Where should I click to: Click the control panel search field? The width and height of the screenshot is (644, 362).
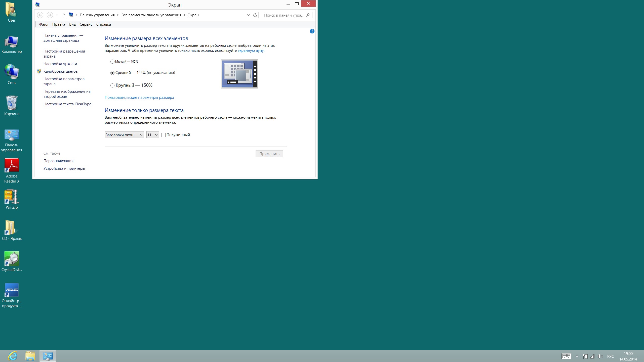pos(284,15)
